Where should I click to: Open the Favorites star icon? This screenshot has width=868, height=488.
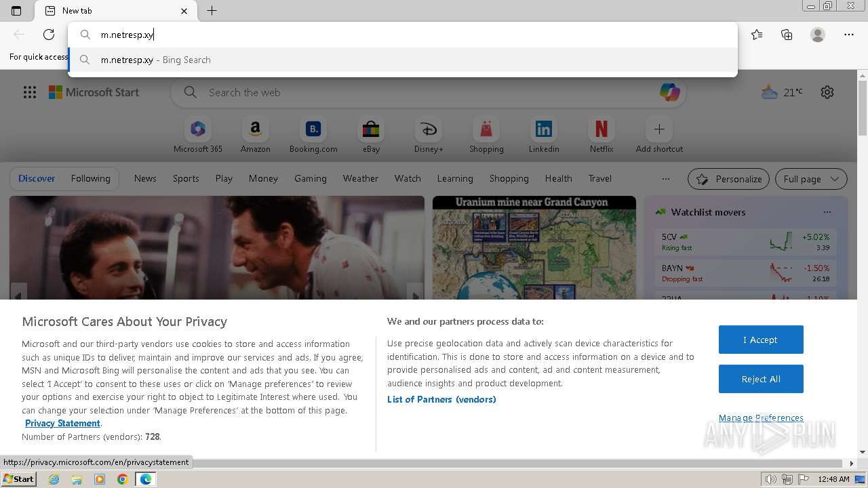[757, 35]
